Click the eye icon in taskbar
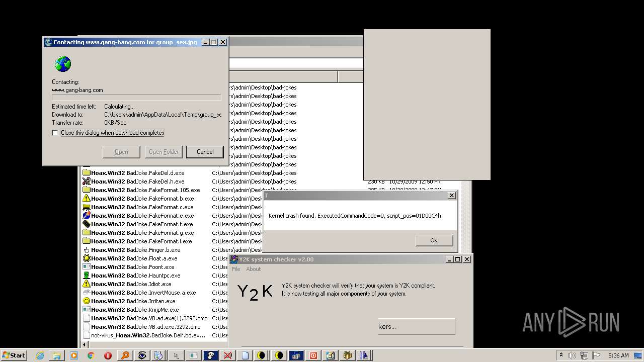644x362 pixels. click(x=142, y=355)
